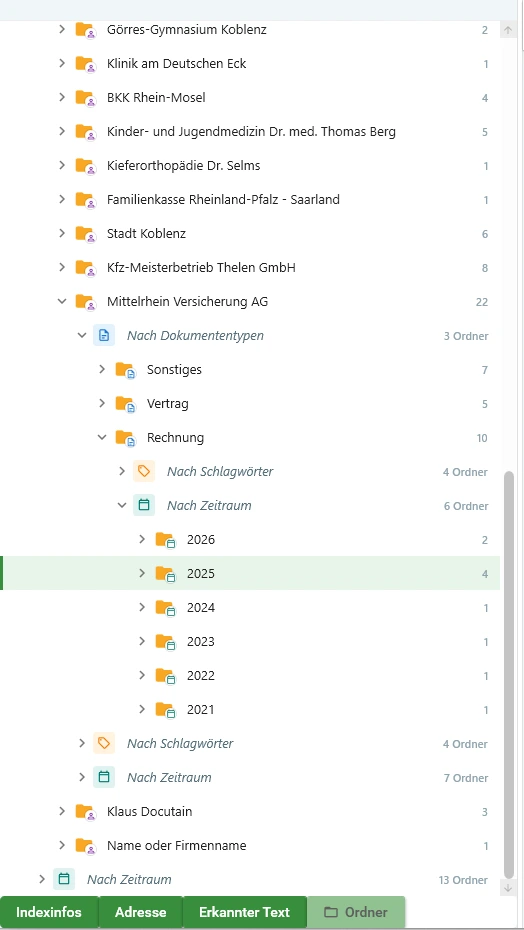Click the Vertrag document-type folder icon
The width and height of the screenshot is (524, 930).
[125, 404]
